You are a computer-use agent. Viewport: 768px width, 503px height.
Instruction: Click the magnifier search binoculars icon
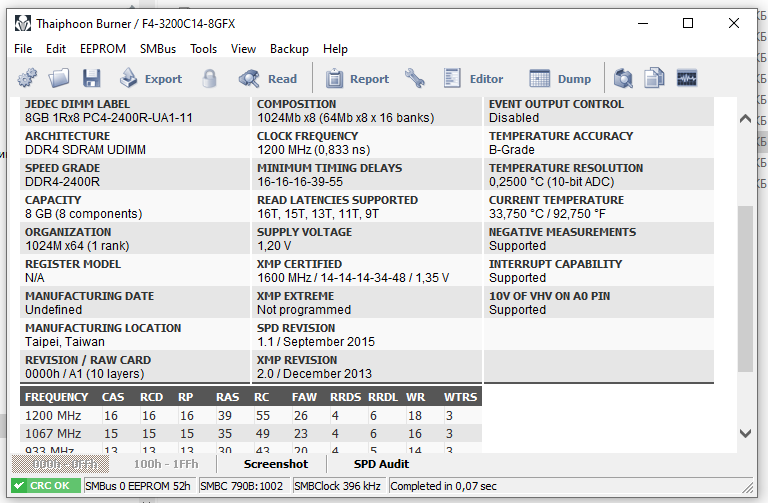623,78
